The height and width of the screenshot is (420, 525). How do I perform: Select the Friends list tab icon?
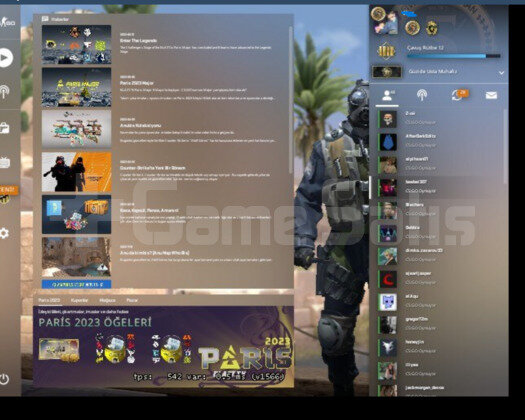coord(388,95)
